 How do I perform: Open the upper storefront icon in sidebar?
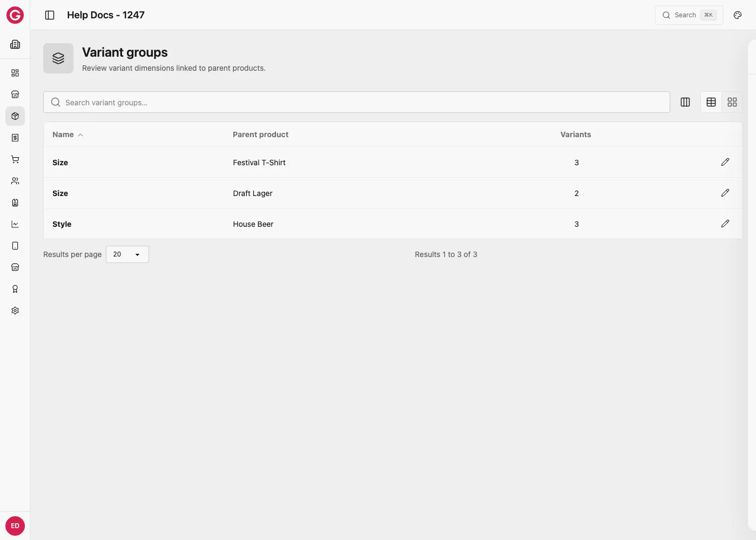point(15,94)
